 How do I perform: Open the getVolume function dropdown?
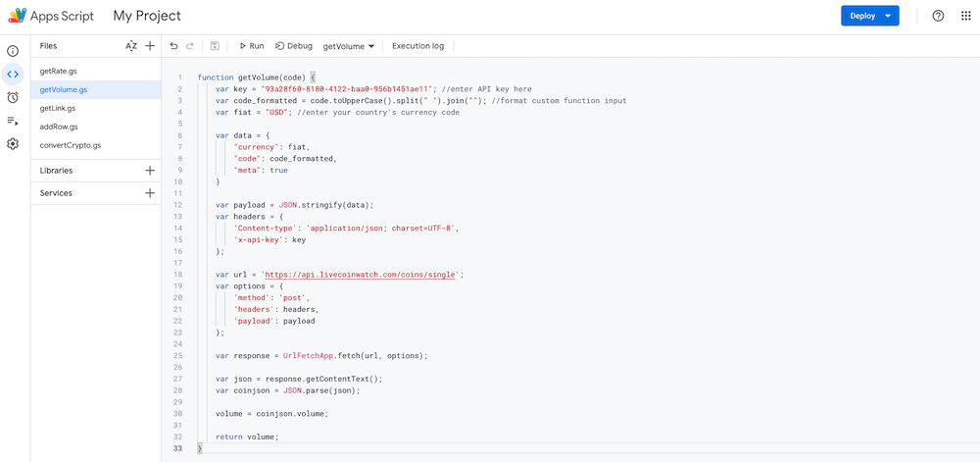349,46
